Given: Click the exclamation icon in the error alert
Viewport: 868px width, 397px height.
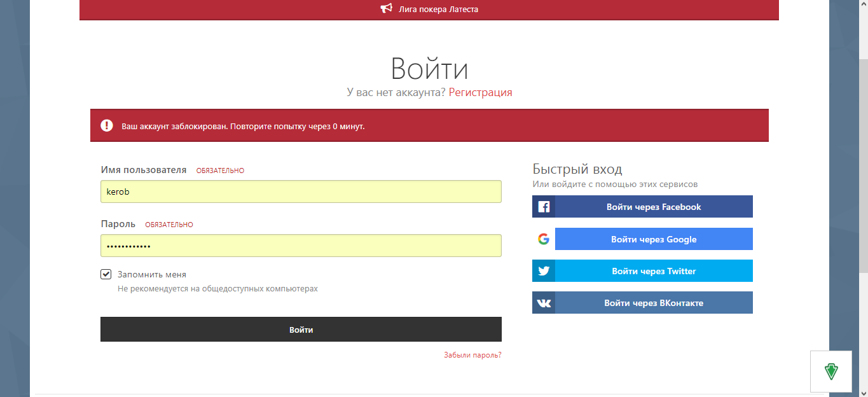Looking at the screenshot, I should pyautogui.click(x=107, y=126).
